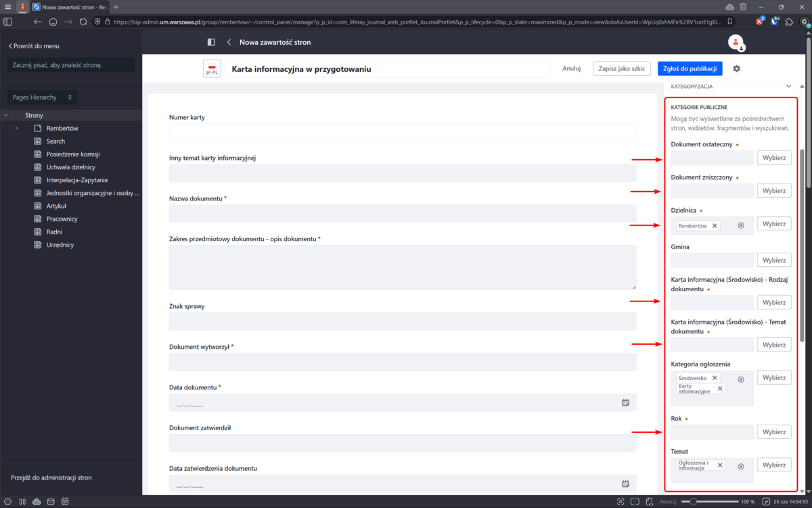Adjust the browser zoom slider in status bar

[x=693, y=501]
